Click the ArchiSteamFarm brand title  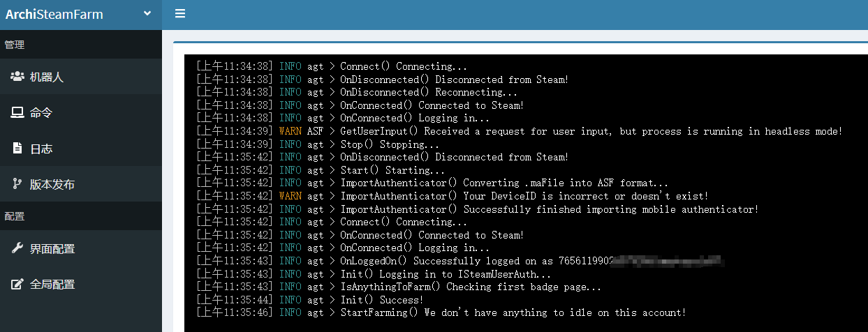[x=54, y=14]
